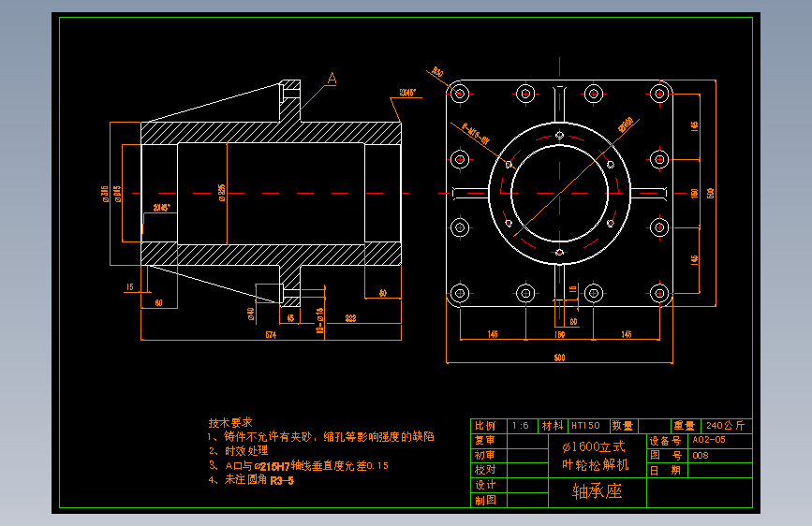Image resolution: width=812 pixels, height=526 pixels.
Task: Select the ø235 bore diameter dimension
Action: (222, 193)
